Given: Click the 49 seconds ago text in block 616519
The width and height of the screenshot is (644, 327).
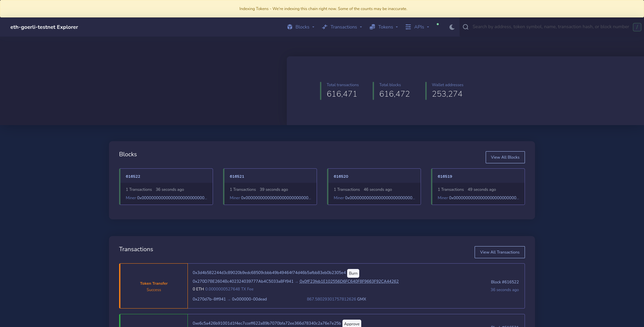Looking at the screenshot, I should point(482,189).
